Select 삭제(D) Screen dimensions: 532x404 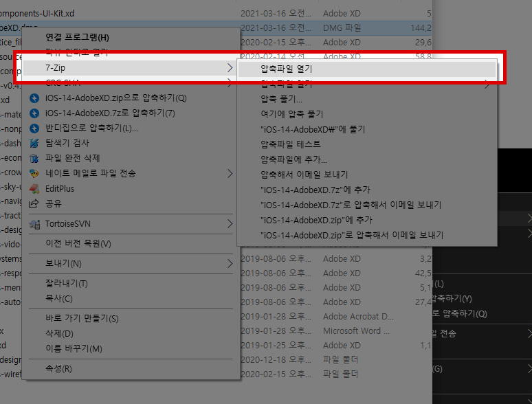(x=59, y=333)
